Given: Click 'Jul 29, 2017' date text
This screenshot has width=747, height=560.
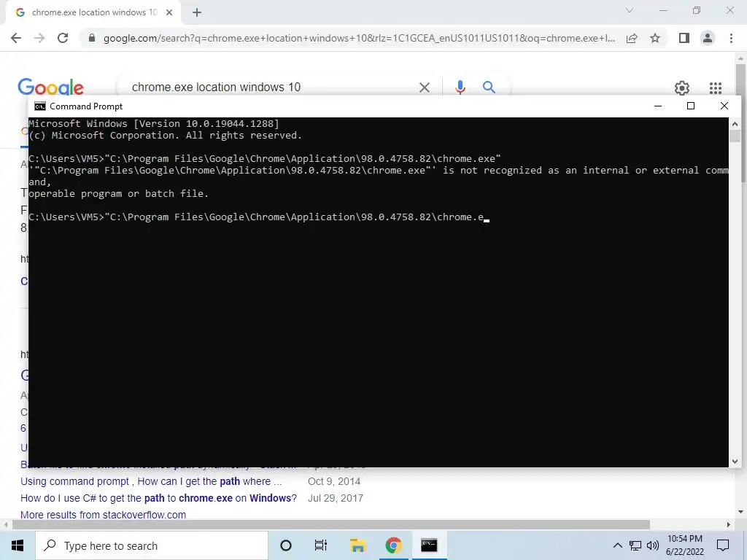Looking at the screenshot, I should pyautogui.click(x=336, y=498).
